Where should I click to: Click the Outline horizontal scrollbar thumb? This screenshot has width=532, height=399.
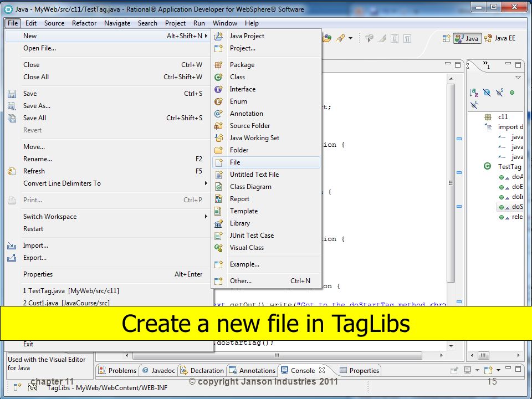[x=483, y=355]
